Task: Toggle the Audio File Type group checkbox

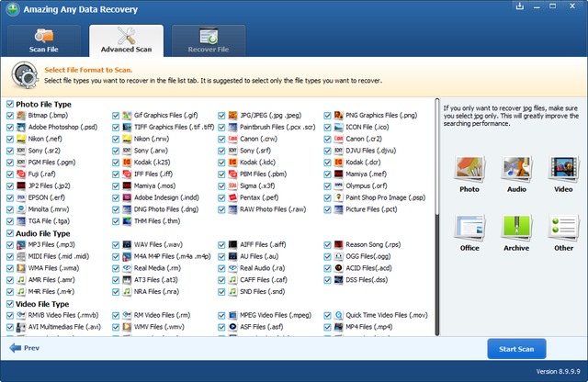Action: 9,233
